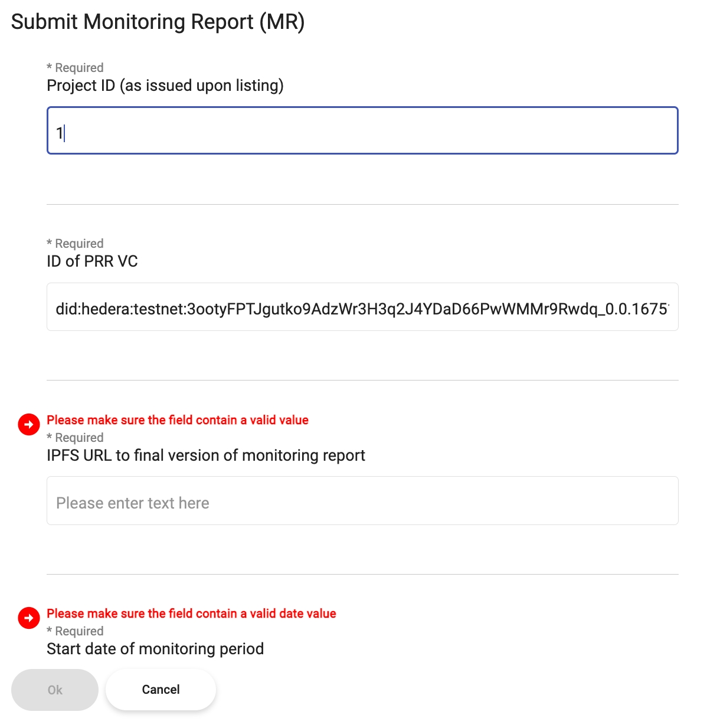Click the ID of PRR VC text field
707x728 pixels.
362,307
